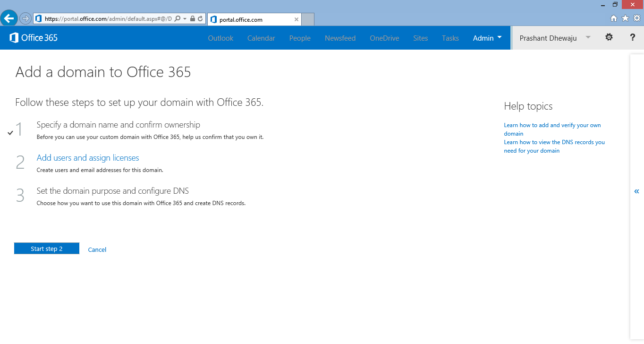
Task: Go back with the browser back arrow
Action: 9,18
